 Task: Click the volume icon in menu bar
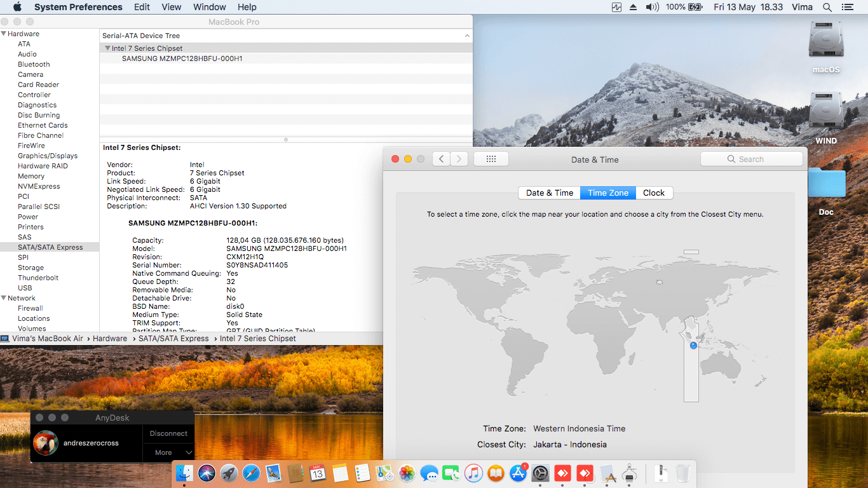pyautogui.click(x=652, y=7)
